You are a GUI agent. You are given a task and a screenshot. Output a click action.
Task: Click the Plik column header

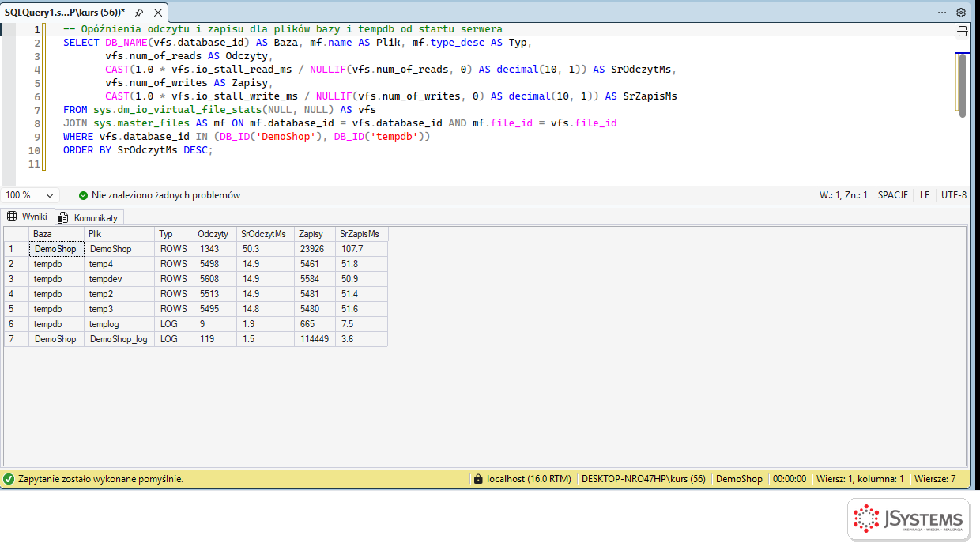tap(119, 234)
